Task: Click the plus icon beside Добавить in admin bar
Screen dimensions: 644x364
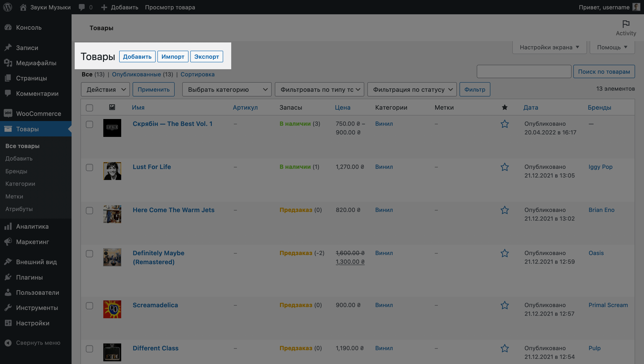Action: point(104,7)
